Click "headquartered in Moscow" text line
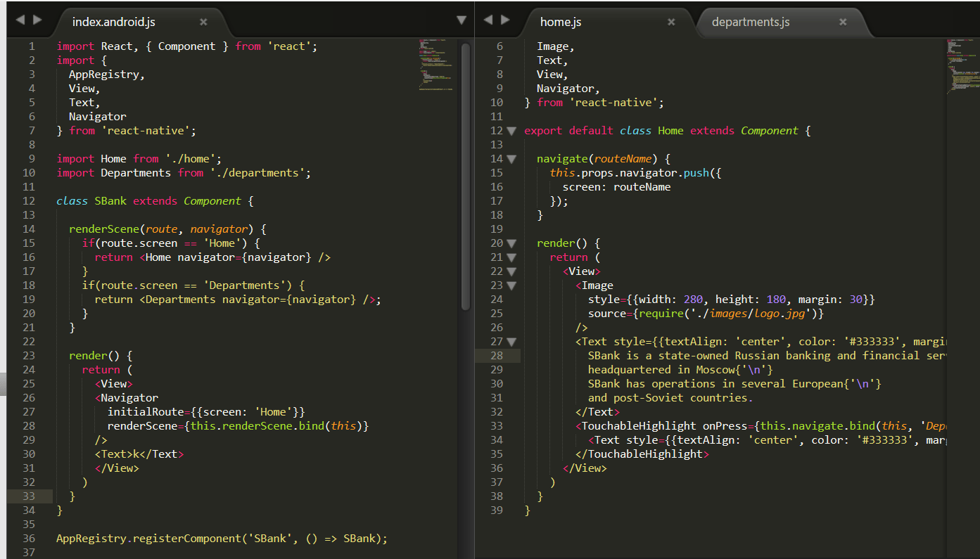This screenshot has width=980, height=559. (x=680, y=370)
